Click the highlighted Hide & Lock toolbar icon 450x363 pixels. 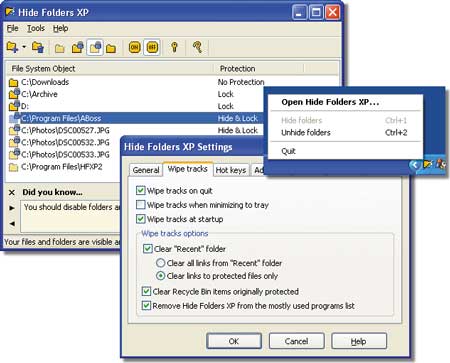[95, 47]
